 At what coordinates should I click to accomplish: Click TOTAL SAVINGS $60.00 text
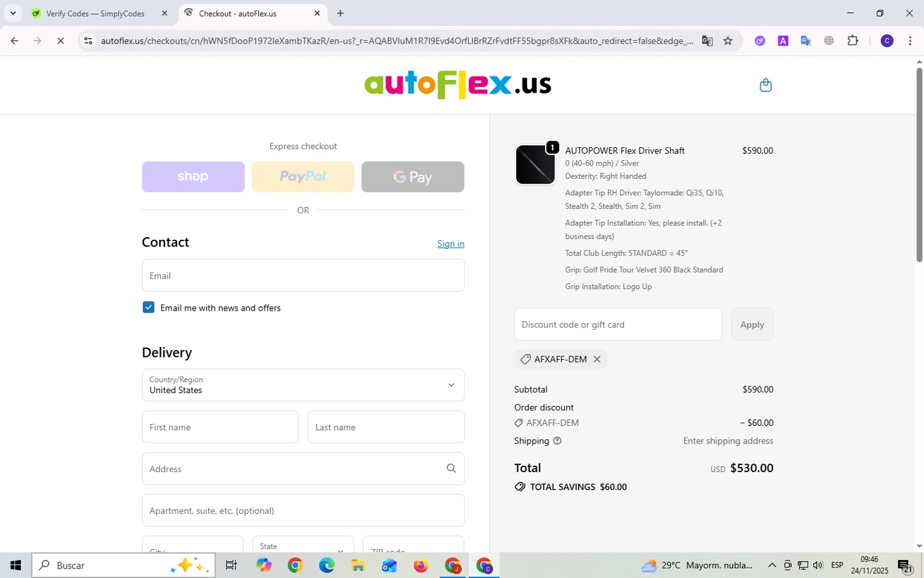(x=578, y=487)
